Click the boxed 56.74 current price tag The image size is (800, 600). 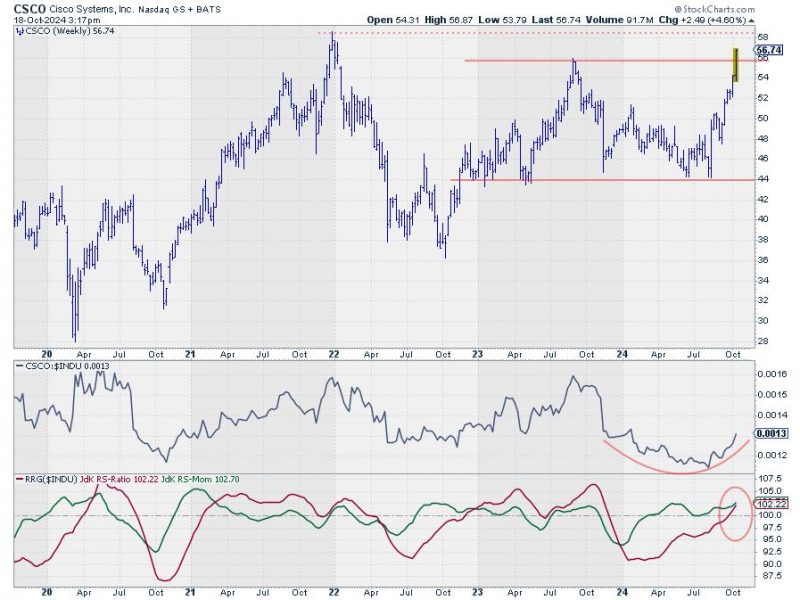pyautogui.click(x=768, y=50)
